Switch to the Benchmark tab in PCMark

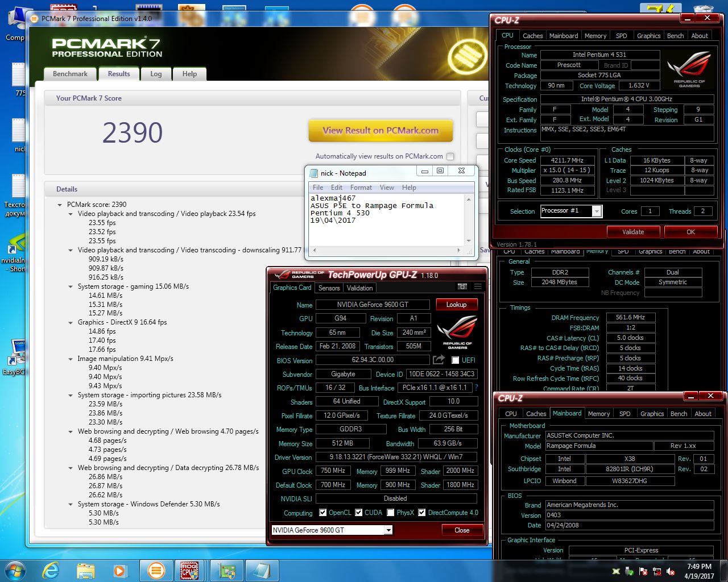tap(70, 74)
